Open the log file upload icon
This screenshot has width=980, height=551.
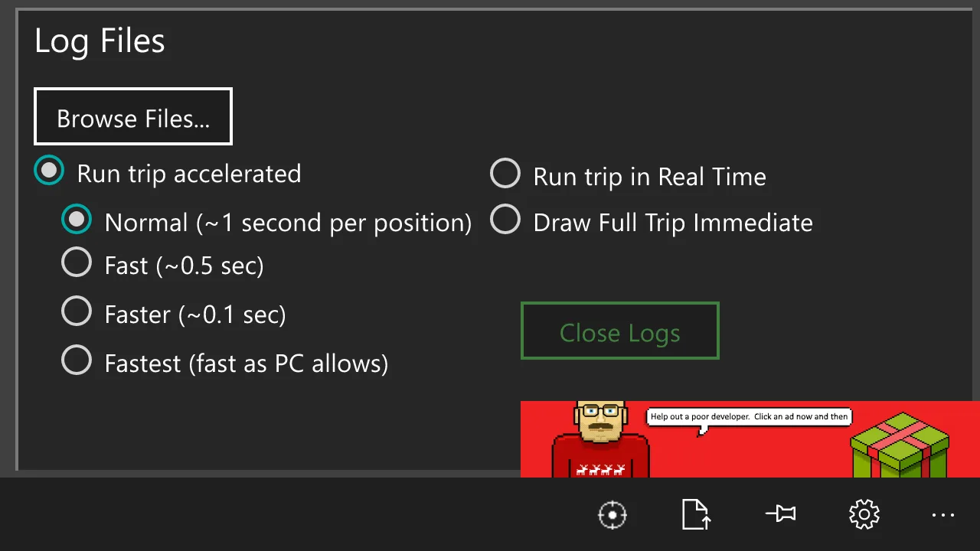(x=696, y=514)
